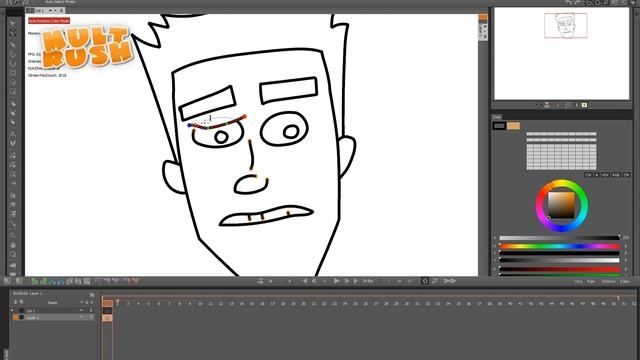Image resolution: width=640 pixels, height=360 pixels.
Task: Click the wand icon under navigator
Action: click(x=539, y=105)
